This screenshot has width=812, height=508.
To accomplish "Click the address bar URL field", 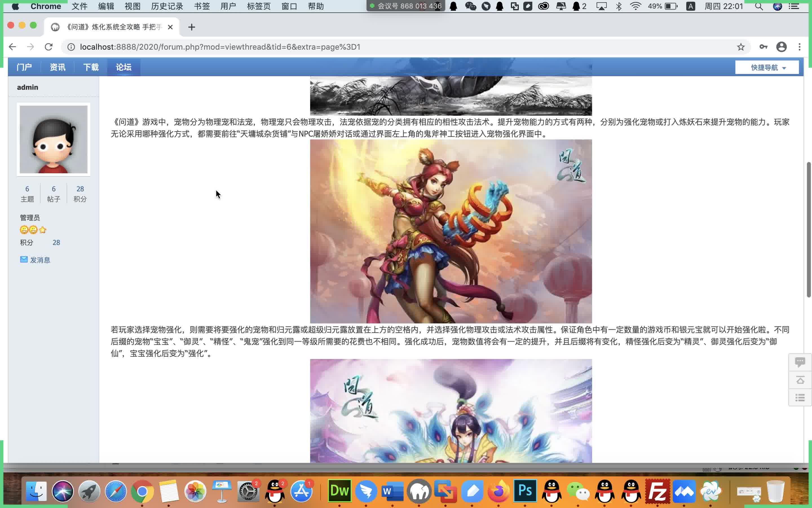I will point(403,47).
